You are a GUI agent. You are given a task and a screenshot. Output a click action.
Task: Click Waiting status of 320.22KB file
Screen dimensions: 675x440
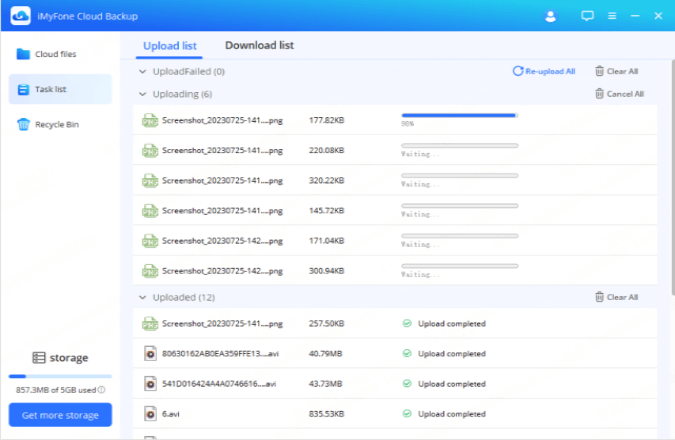click(420, 184)
